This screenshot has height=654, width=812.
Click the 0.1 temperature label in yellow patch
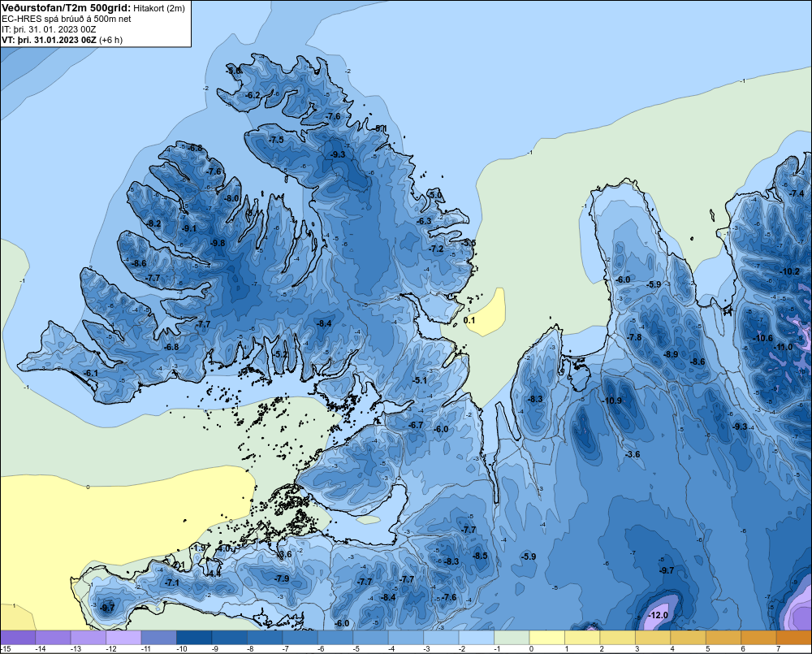(469, 320)
